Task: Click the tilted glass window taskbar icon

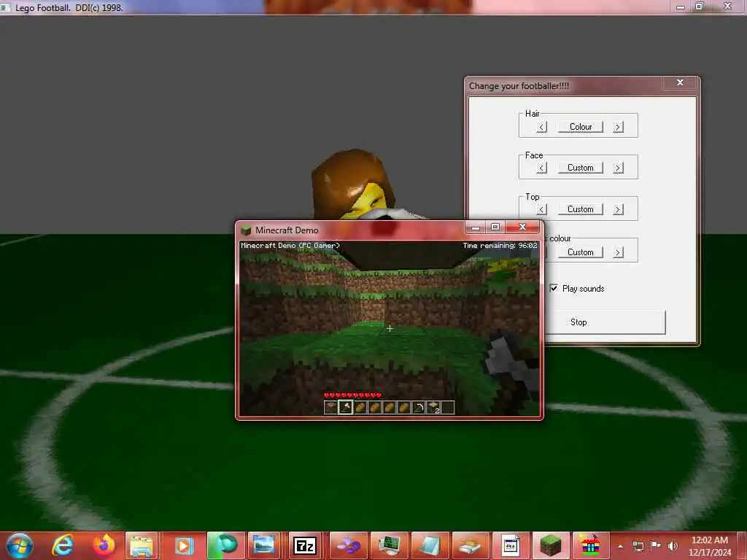Action: [x=430, y=545]
